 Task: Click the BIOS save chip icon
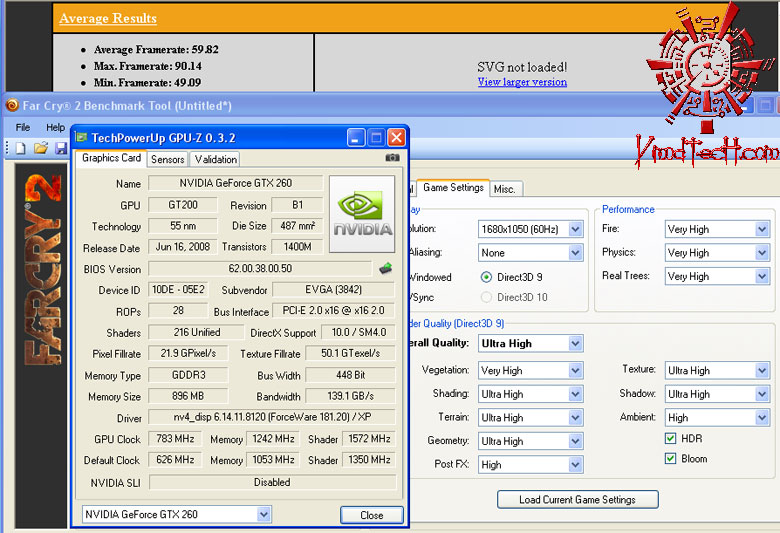pos(386,269)
